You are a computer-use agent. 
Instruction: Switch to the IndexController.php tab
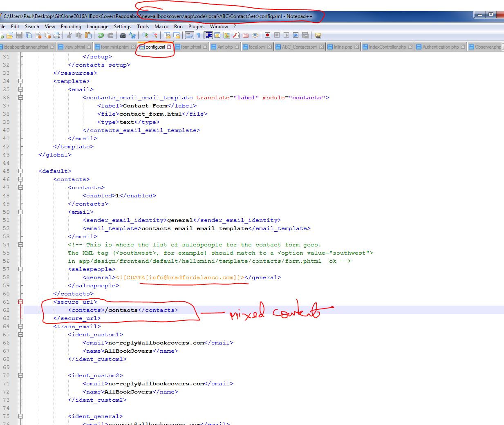[x=388, y=47]
